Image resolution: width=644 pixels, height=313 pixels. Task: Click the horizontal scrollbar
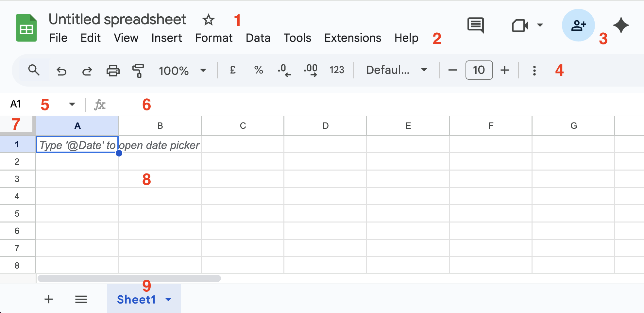pyautogui.click(x=129, y=278)
